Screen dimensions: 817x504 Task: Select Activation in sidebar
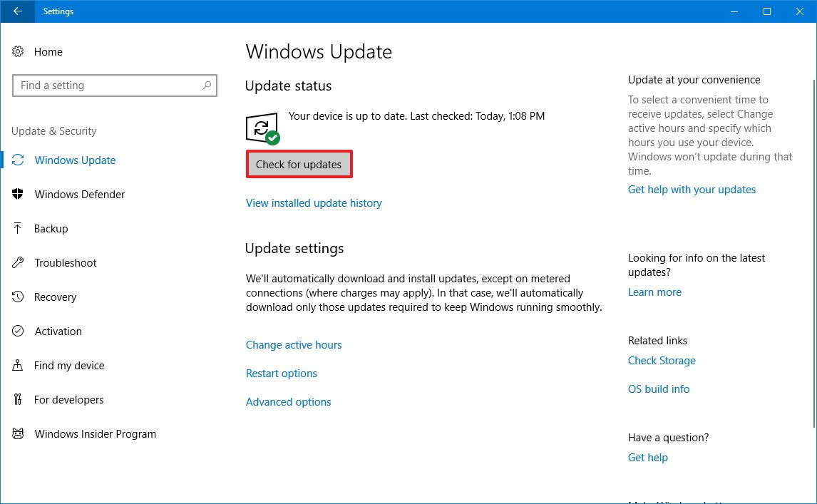(x=58, y=331)
